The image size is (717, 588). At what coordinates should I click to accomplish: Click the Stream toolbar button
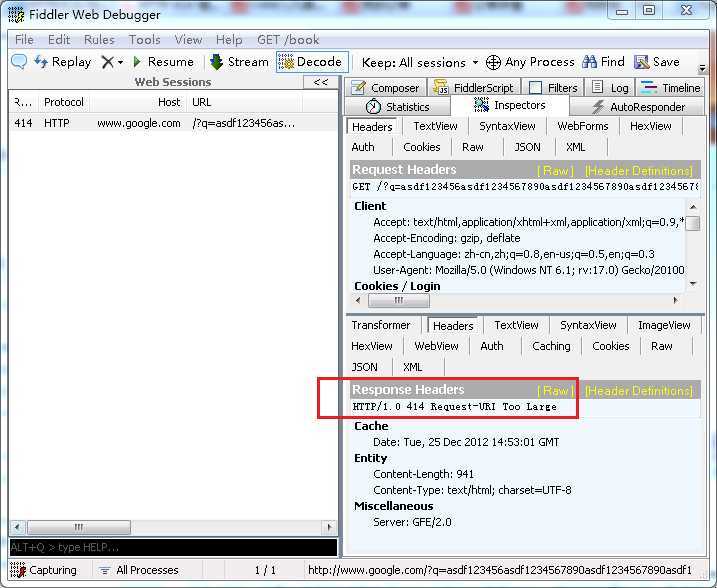[238, 62]
